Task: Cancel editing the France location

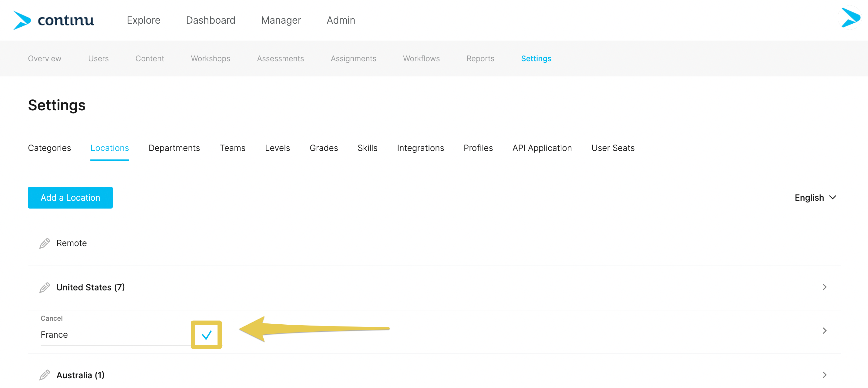Action: 52,318
